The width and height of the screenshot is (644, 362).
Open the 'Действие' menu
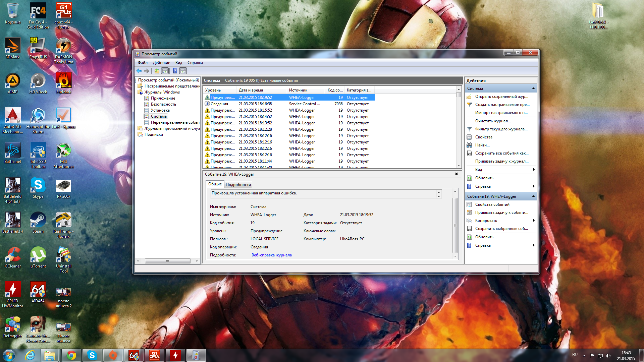pos(161,63)
